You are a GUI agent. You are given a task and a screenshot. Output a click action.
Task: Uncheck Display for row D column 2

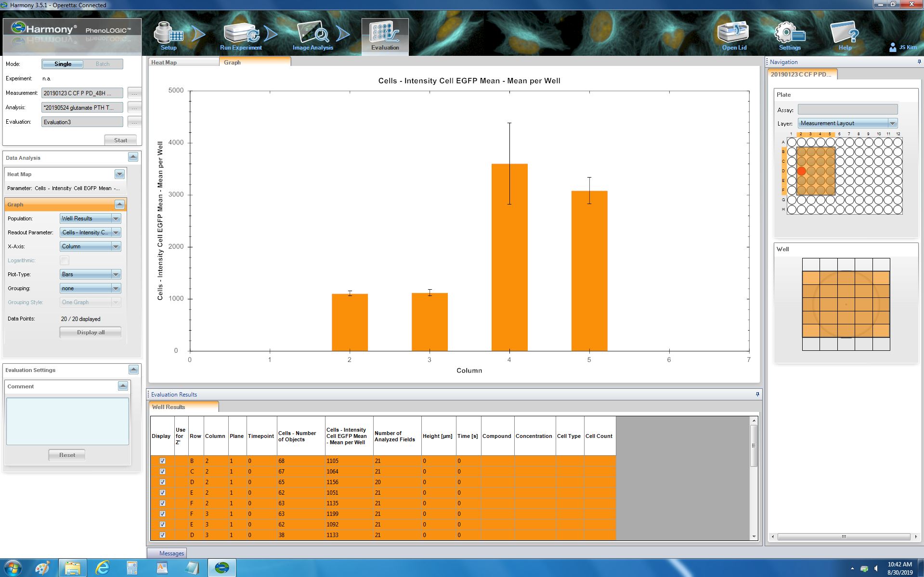coord(162,482)
